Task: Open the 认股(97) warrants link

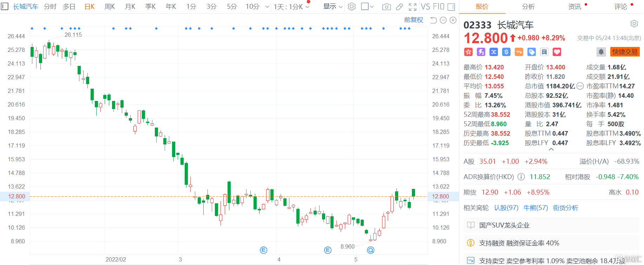Action: click(x=506, y=208)
